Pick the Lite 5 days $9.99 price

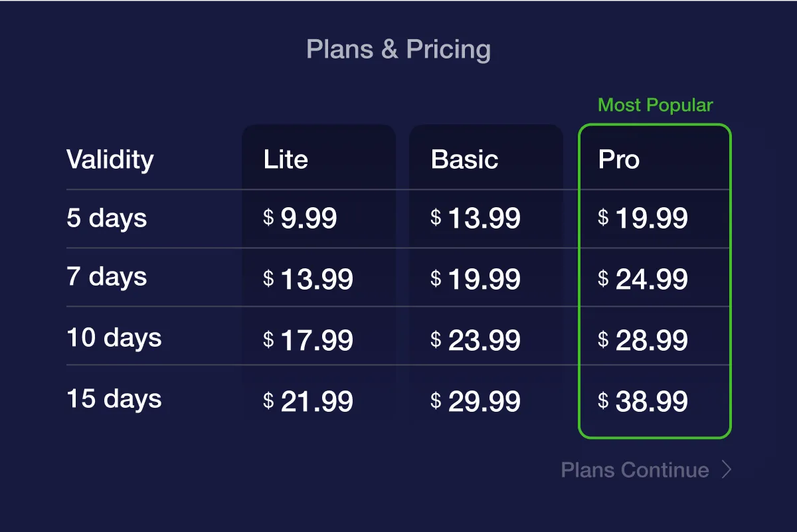click(300, 219)
